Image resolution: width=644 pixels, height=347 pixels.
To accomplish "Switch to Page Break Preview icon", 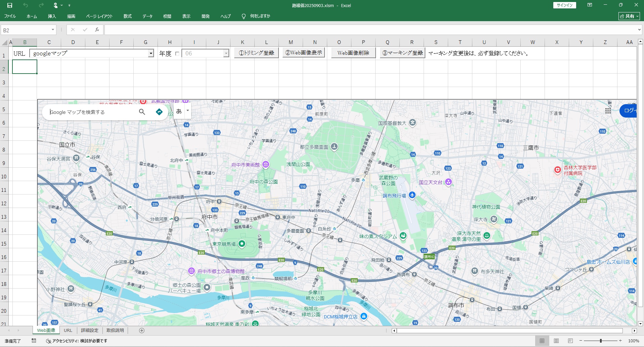I will [x=570, y=341].
